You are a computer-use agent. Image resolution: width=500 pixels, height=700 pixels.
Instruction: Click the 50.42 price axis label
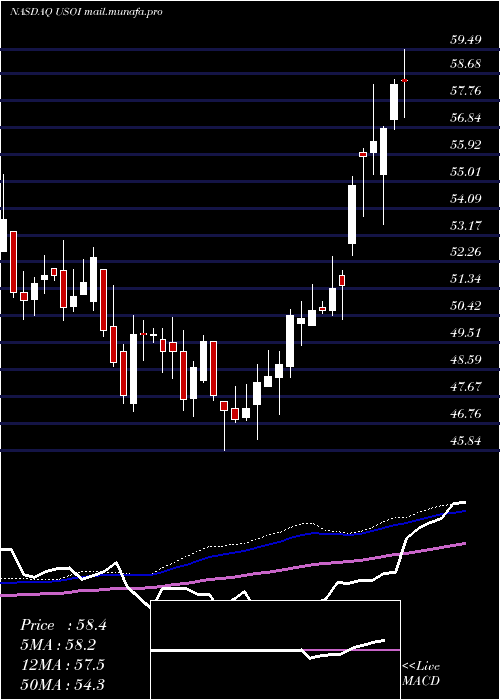click(x=466, y=306)
